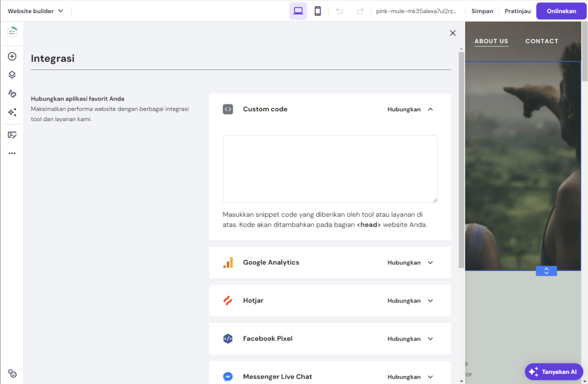Select the blog post editor icon
Screen dimensions: 588x384
[x=11, y=134]
